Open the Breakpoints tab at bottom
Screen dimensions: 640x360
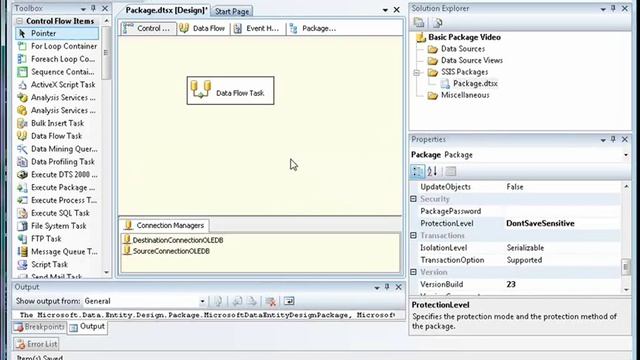coord(39,327)
